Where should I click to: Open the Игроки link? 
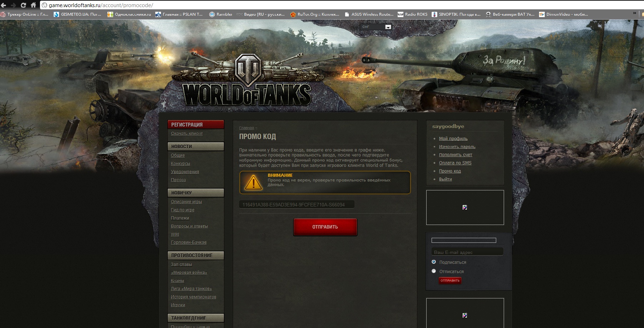(178, 305)
